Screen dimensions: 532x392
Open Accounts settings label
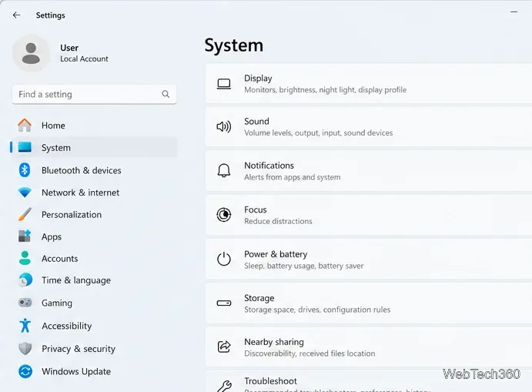pos(60,259)
